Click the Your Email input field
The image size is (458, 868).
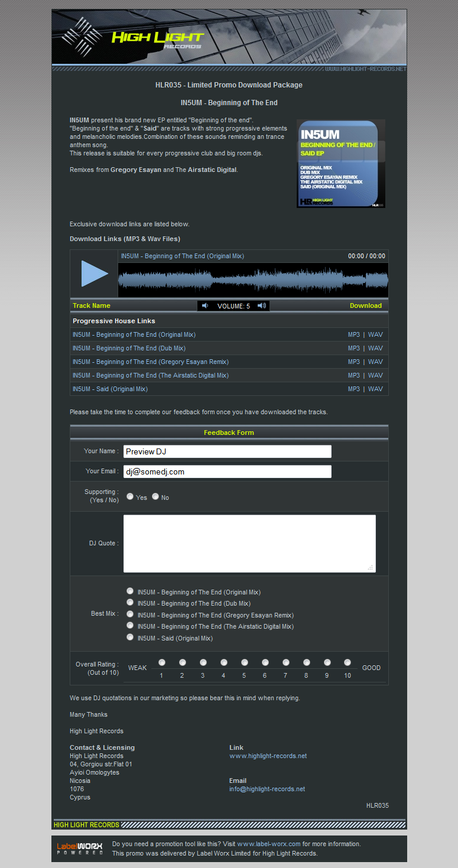(228, 472)
